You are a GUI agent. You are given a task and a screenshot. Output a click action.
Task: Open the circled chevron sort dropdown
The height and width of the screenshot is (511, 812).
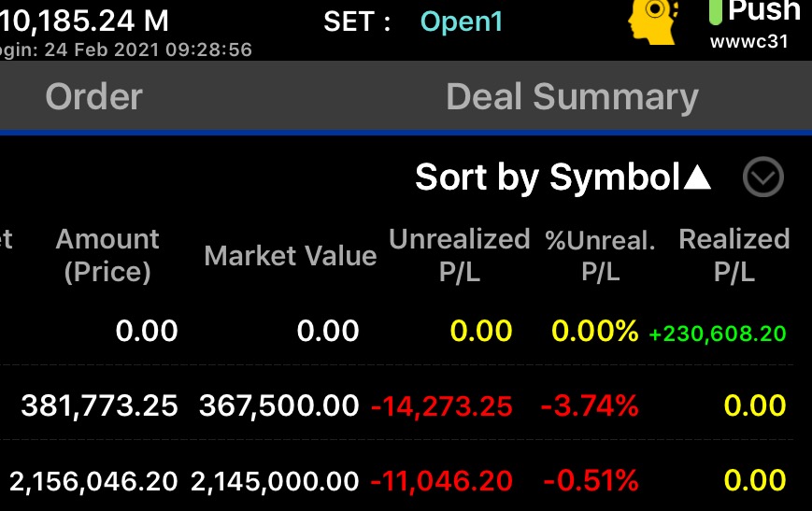pos(762,177)
